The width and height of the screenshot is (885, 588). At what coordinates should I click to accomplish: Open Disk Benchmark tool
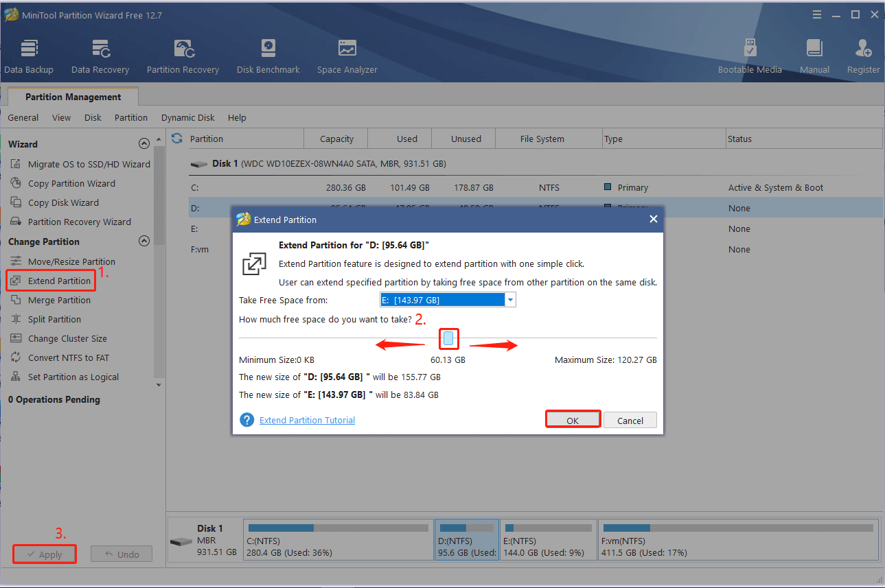tap(268, 56)
